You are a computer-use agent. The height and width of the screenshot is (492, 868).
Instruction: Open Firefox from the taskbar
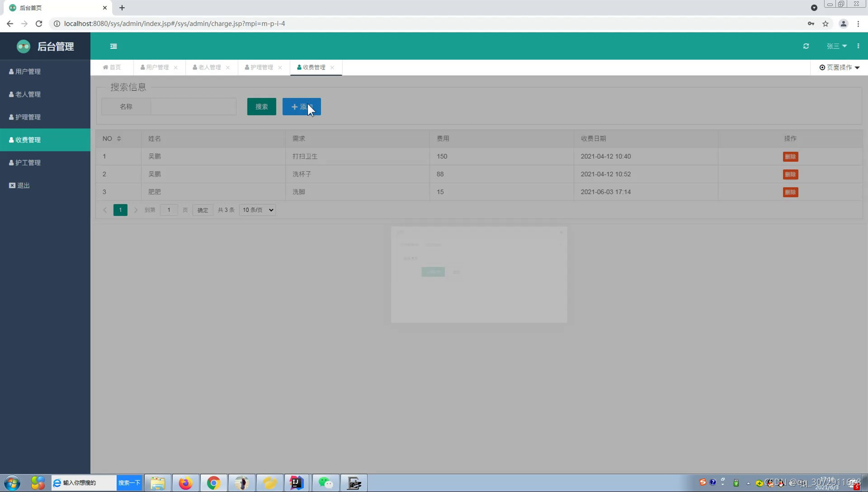click(185, 483)
